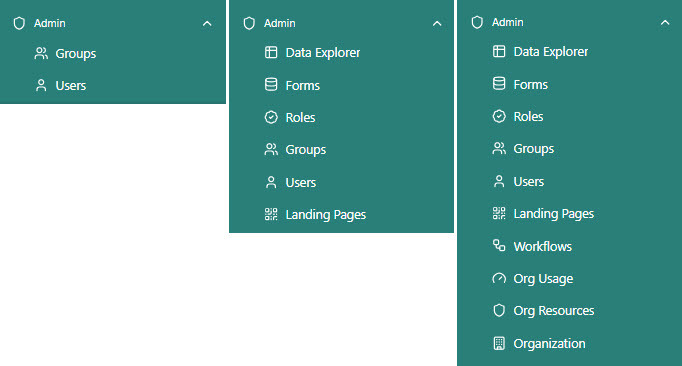Image resolution: width=682 pixels, height=366 pixels.
Task: Click the Landing Pages QR icon in the middle panel
Action: 271,214
